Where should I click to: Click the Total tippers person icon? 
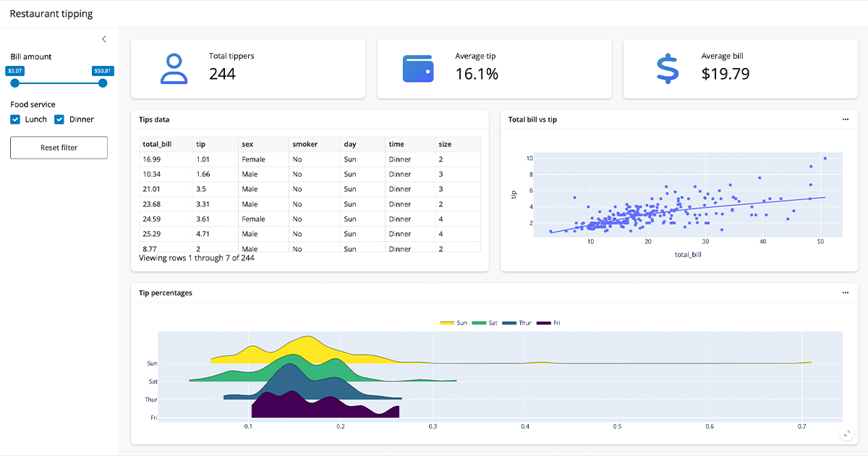point(173,69)
